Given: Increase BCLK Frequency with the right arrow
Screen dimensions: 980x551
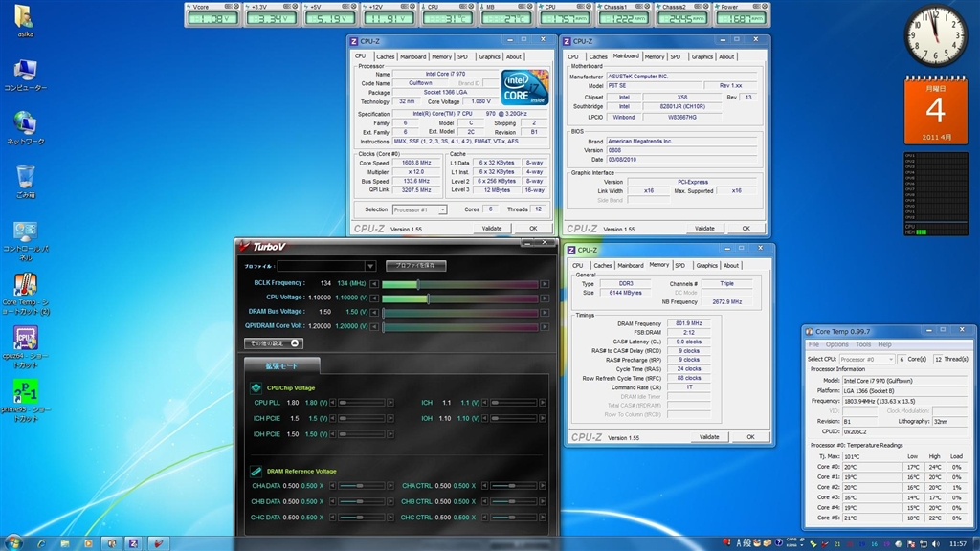Looking at the screenshot, I should 545,283.
